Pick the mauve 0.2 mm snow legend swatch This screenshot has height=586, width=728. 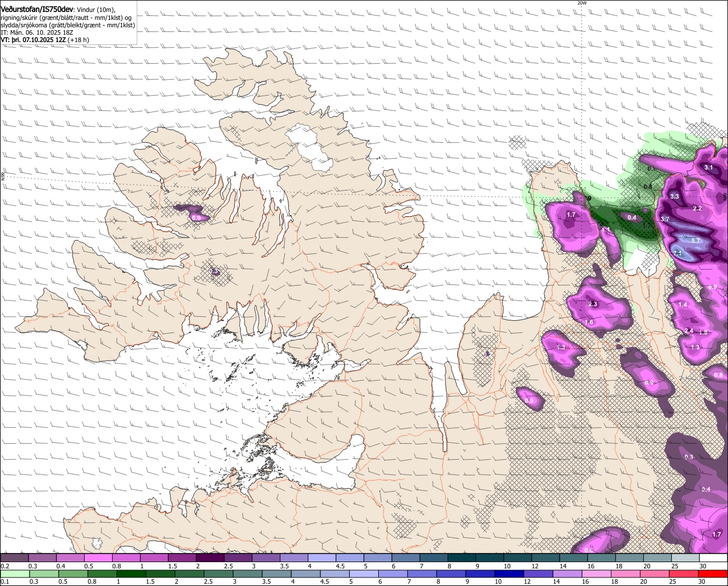14,558
